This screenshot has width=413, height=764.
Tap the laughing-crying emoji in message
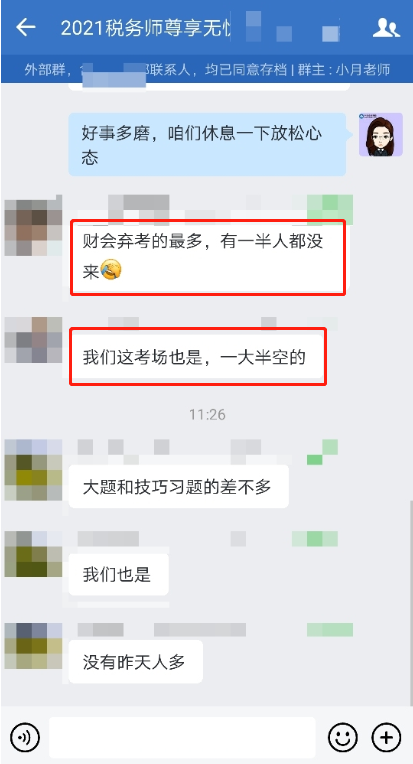tap(111, 269)
